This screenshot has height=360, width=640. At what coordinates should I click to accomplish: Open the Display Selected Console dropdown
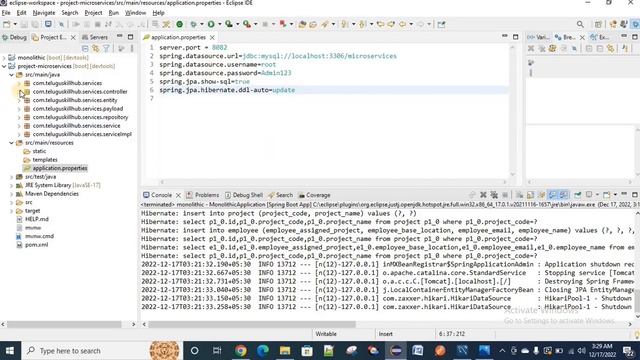click(597, 195)
